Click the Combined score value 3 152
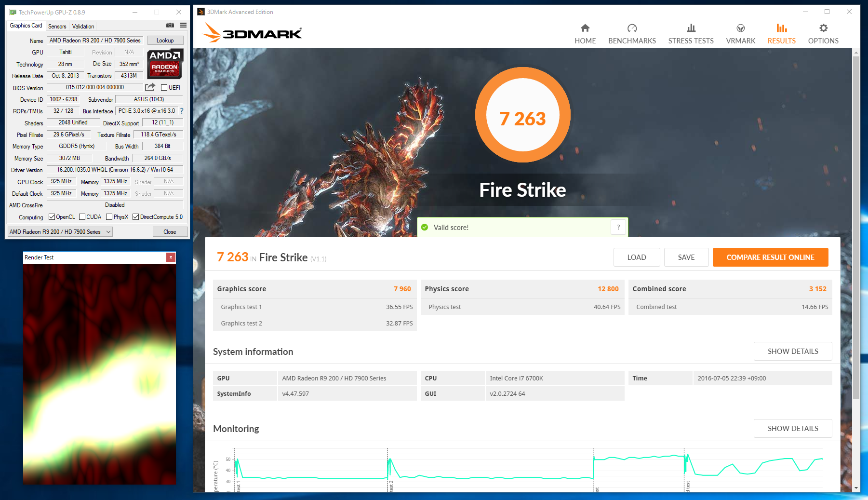The width and height of the screenshot is (868, 500). click(x=817, y=289)
